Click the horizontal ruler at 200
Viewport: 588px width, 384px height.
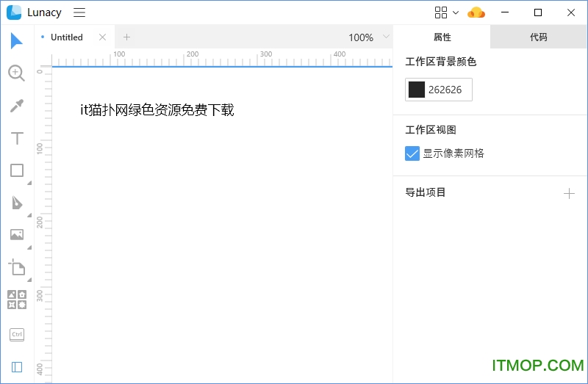(x=193, y=54)
